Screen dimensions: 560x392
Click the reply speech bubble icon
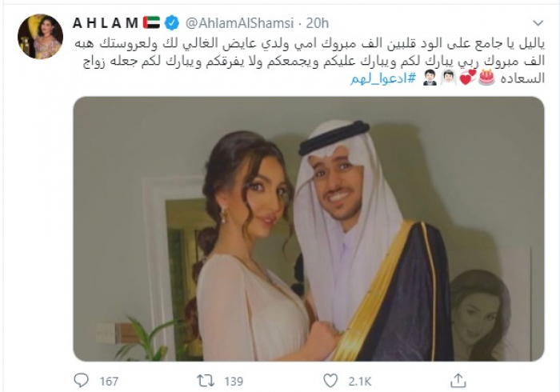(x=81, y=381)
